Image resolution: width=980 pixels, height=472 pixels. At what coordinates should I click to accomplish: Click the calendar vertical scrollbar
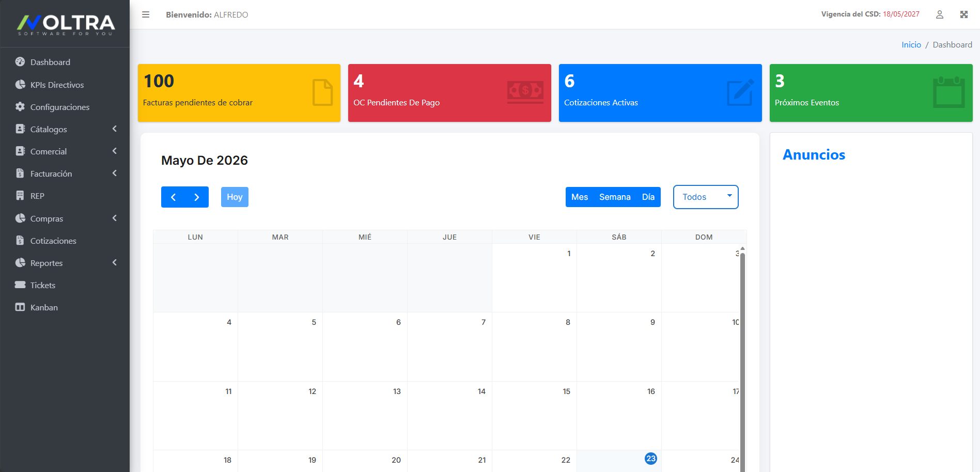pyautogui.click(x=742, y=361)
